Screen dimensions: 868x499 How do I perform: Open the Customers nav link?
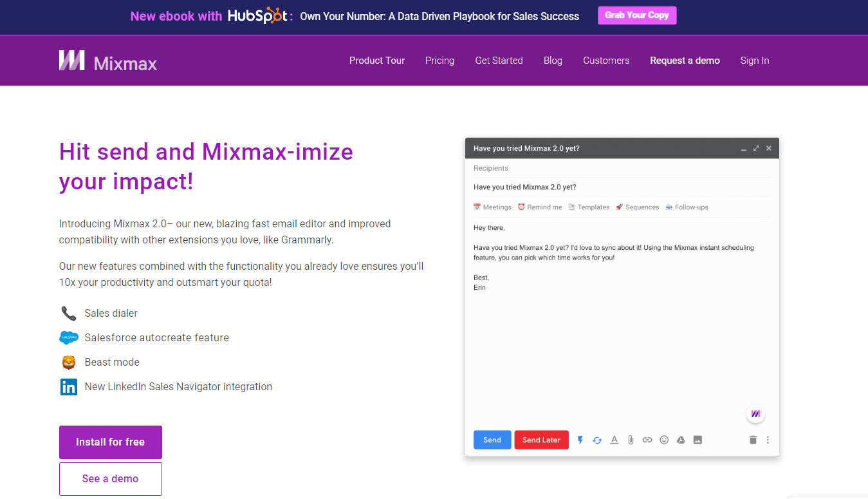606,61
